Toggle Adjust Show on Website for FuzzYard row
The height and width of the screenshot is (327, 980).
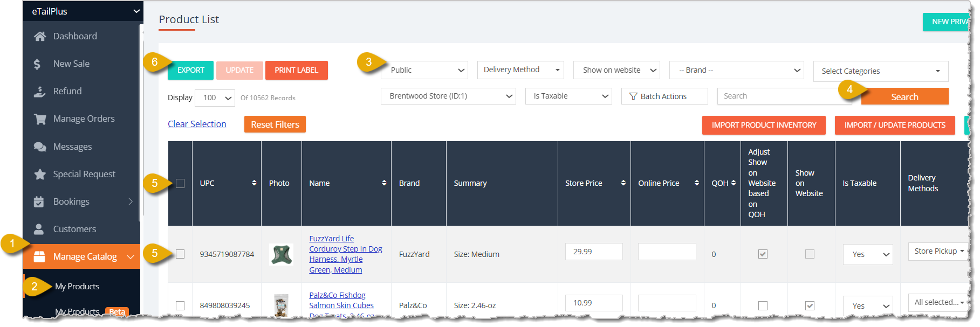point(763,254)
